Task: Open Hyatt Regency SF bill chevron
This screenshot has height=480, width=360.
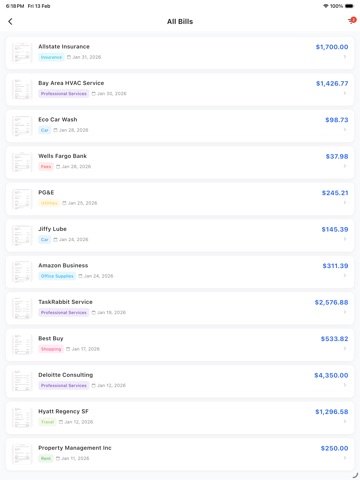Action: tap(345, 422)
